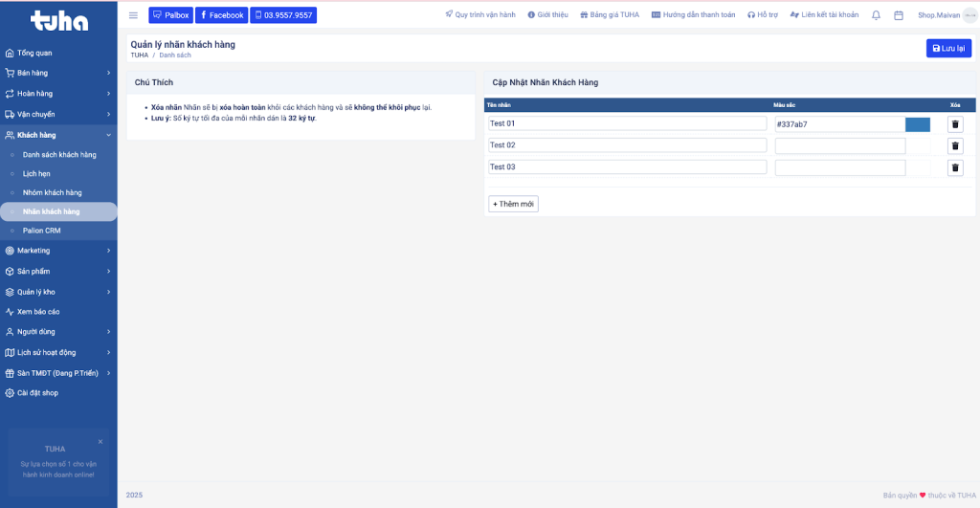This screenshot has height=508, width=980.
Task: Delete the Test 01 label row
Action: [955, 124]
